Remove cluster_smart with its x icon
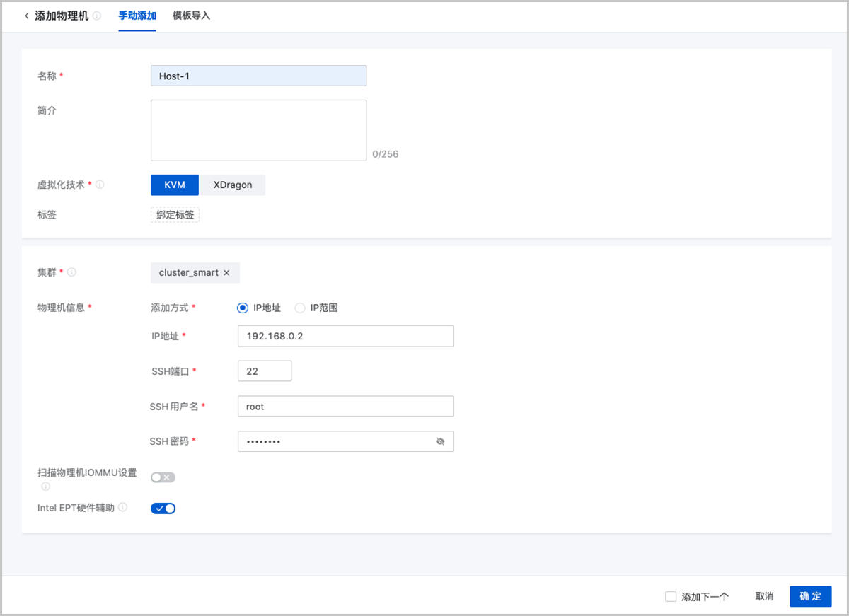The image size is (849, 616). 226,272
